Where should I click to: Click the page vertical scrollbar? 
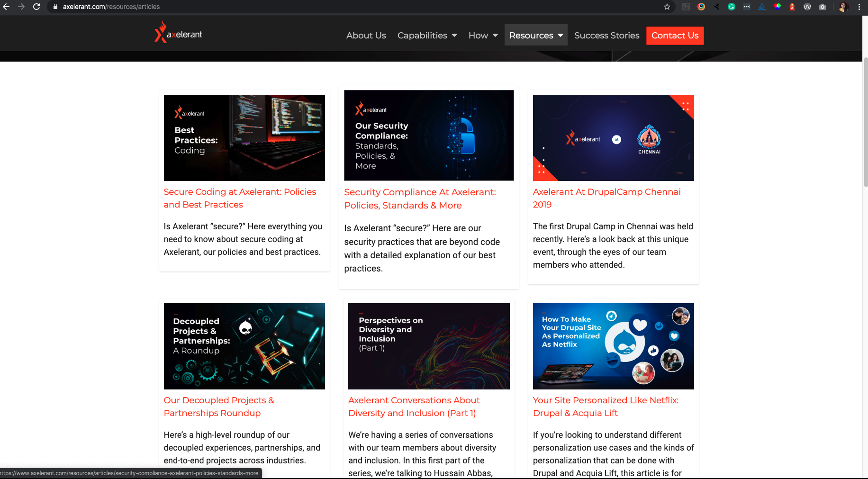(x=865, y=122)
